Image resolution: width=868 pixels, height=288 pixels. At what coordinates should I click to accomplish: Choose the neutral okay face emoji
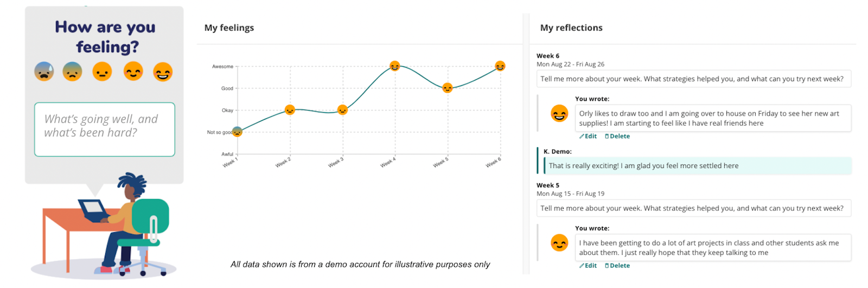[x=102, y=72]
